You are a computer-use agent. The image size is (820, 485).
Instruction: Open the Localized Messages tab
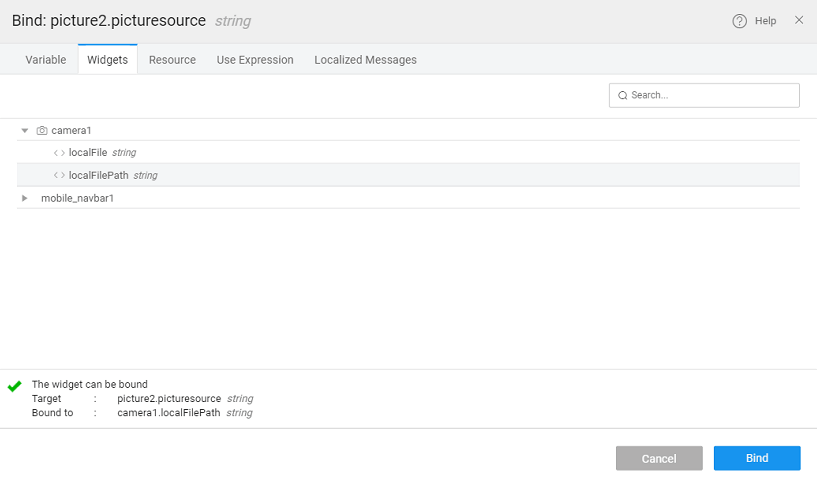(365, 60)
